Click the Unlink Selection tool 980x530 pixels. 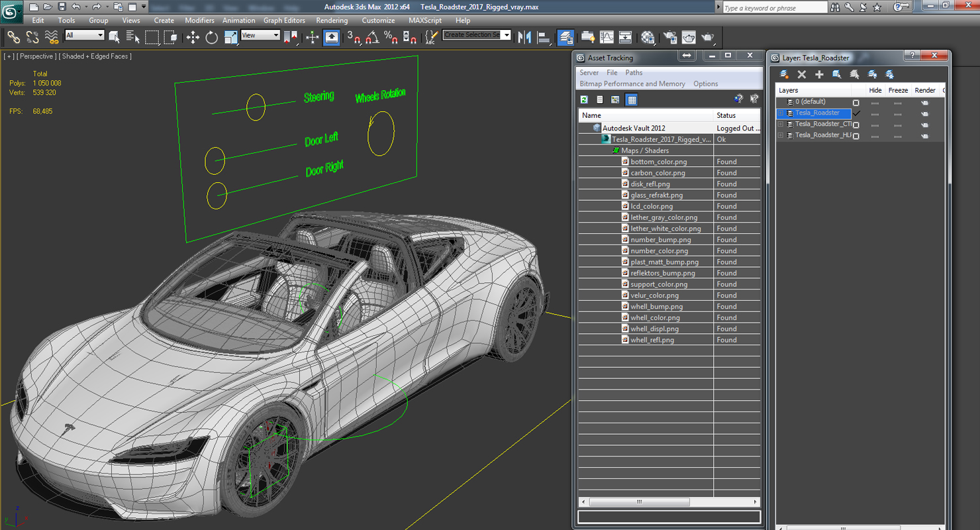coord(32,37)
